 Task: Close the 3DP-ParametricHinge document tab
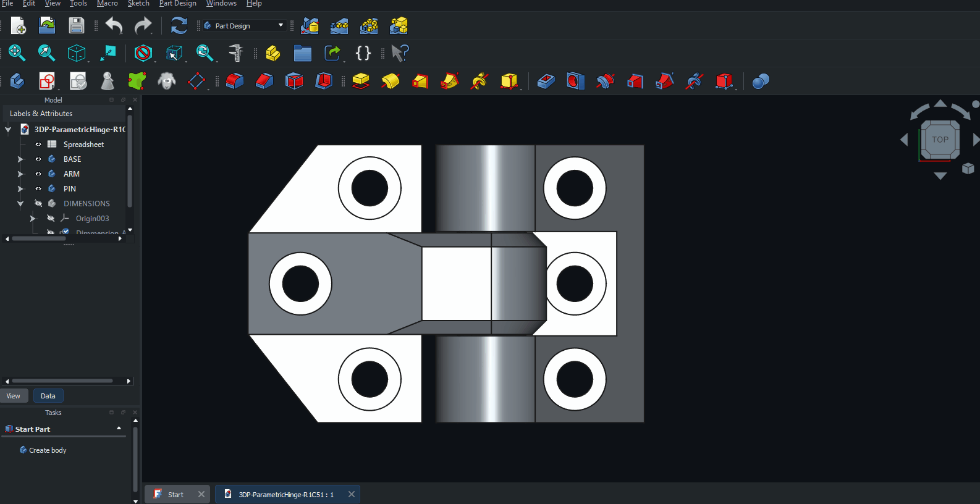[x=352, y=494]
